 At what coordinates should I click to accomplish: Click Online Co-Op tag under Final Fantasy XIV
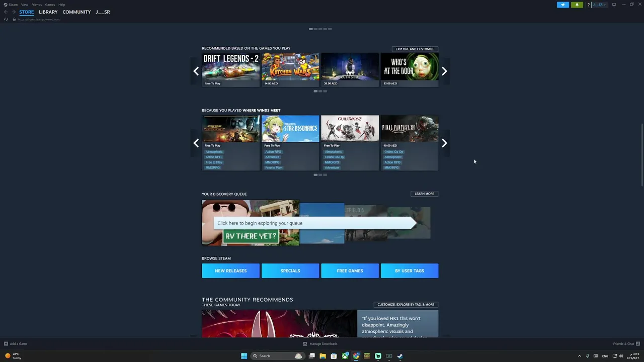(393, 152)
